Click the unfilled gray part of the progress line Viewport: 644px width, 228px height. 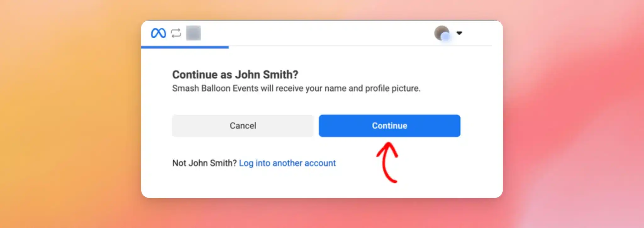coord(360,46)
